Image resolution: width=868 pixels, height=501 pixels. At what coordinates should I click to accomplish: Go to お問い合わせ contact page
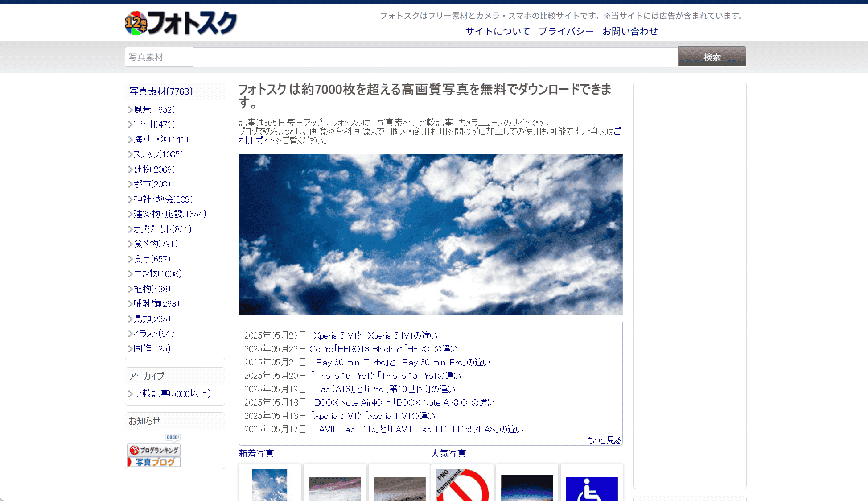click(x=629, y=31)
